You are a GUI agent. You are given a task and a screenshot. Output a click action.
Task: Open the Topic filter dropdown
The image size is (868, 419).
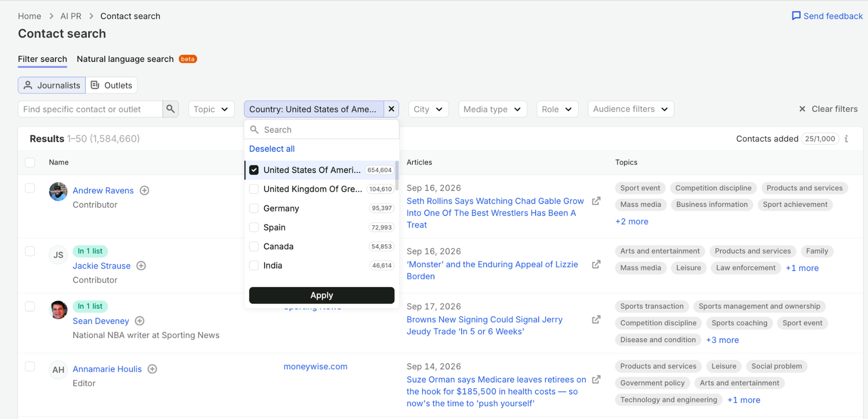click(x=212, y=109)
